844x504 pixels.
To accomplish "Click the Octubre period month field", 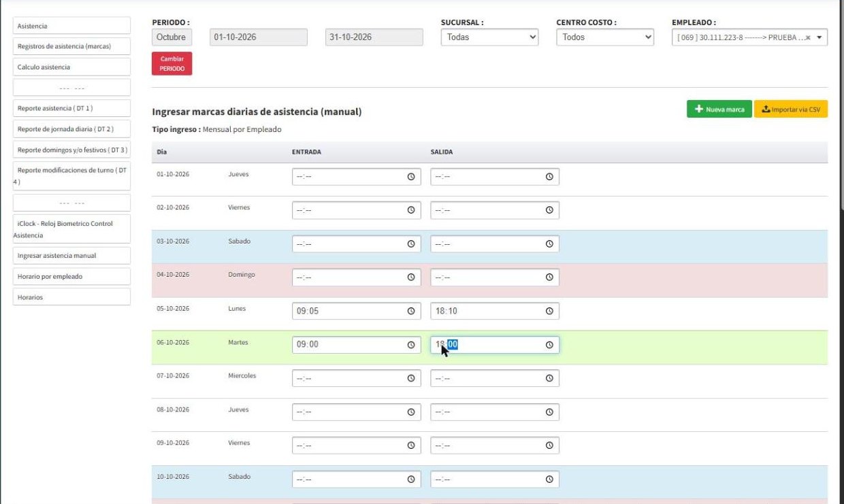I will [x=172, y=37].
